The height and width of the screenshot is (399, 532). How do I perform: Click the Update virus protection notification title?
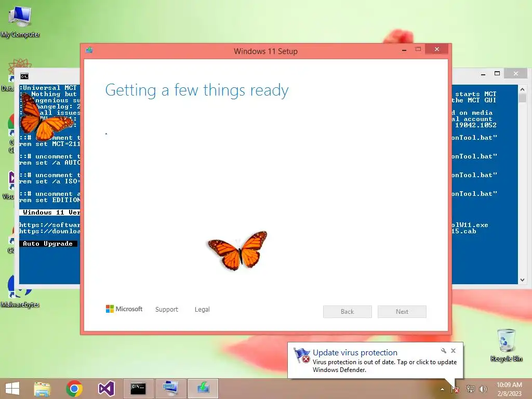tap(355, 353)
